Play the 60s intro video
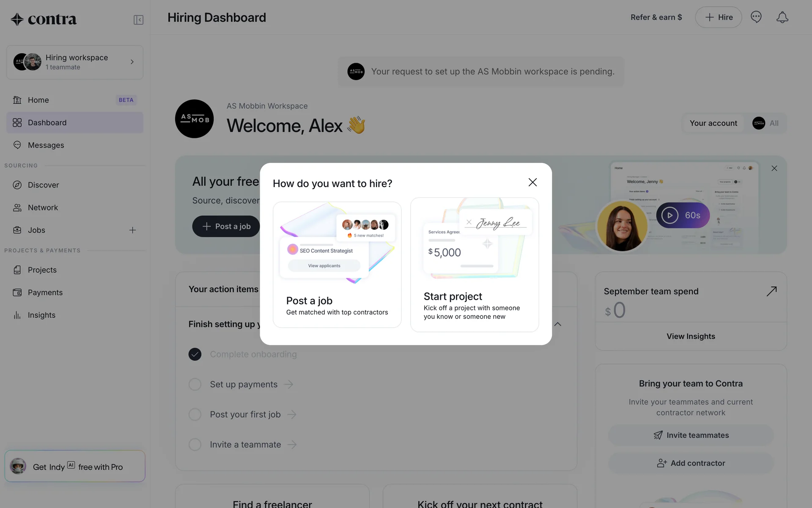The width and height of the screenshot is (812, 508). (683, 215)
